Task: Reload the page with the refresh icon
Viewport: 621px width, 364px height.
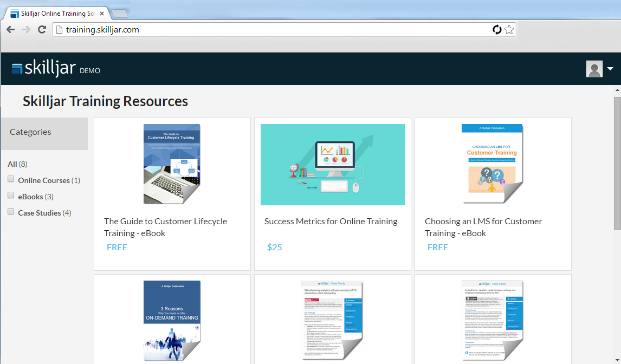Action: click(x=42, y=29)
